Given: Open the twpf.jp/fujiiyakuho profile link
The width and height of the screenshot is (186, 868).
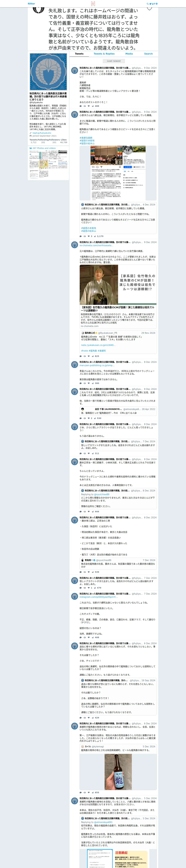Looking at the screenshot, I should tap(42, 133).
